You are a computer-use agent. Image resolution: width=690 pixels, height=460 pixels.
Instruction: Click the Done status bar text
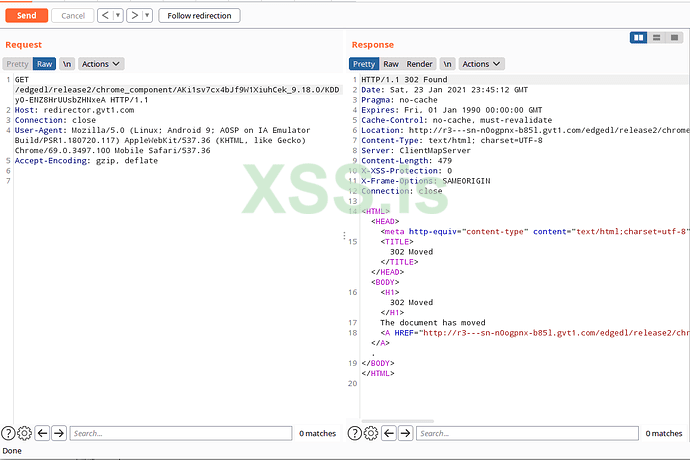click(x=12, y=451)
